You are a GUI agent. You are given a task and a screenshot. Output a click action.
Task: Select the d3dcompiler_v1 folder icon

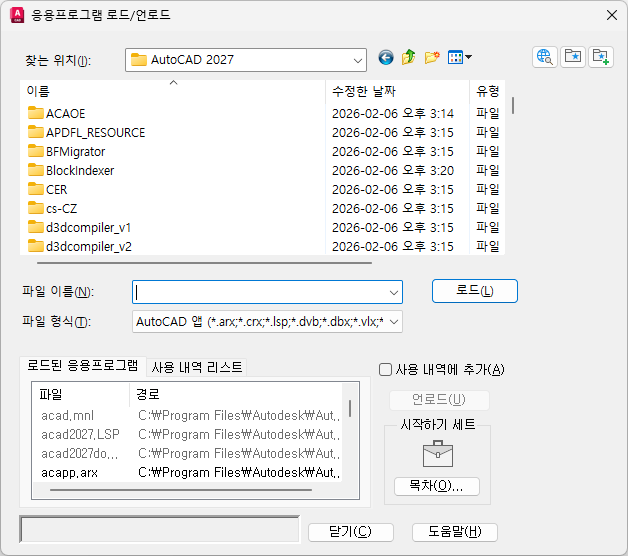tap(36, 227)
